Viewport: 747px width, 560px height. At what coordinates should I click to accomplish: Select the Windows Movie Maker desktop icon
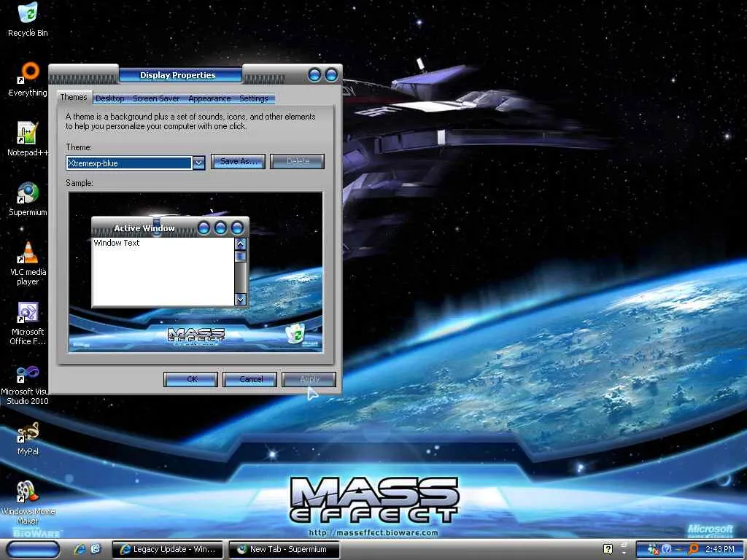tap(28, 502)
